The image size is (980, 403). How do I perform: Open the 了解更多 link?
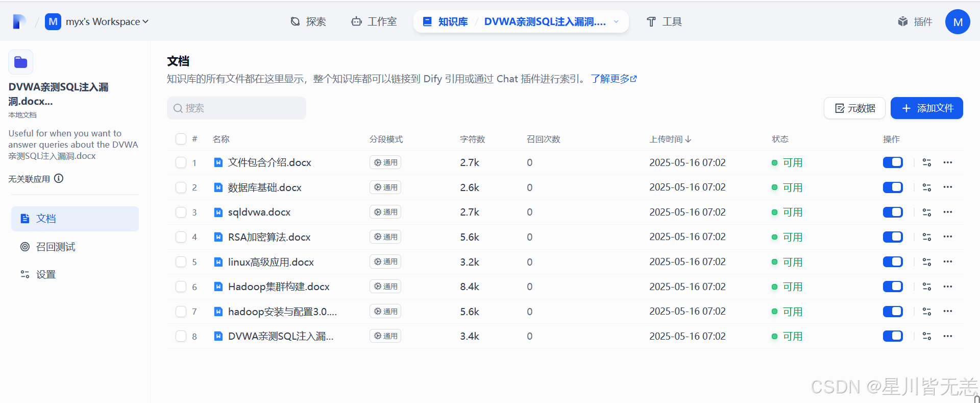click(x=614, y=79)
